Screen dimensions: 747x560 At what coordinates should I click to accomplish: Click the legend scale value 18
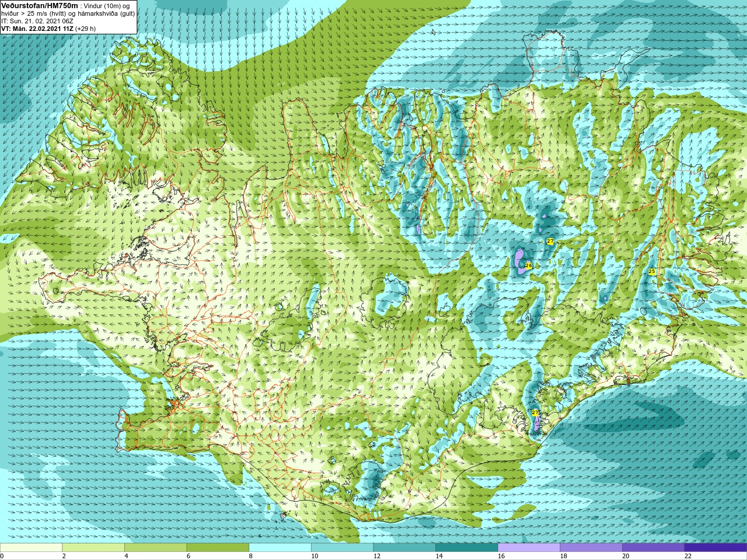[x=564, y=556]
